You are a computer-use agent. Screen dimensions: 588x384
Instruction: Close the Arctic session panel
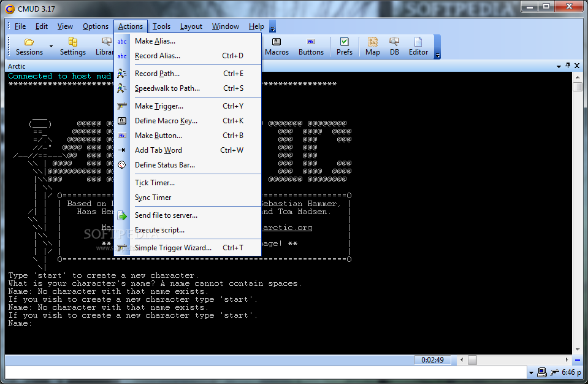click(x=577, y=66)
